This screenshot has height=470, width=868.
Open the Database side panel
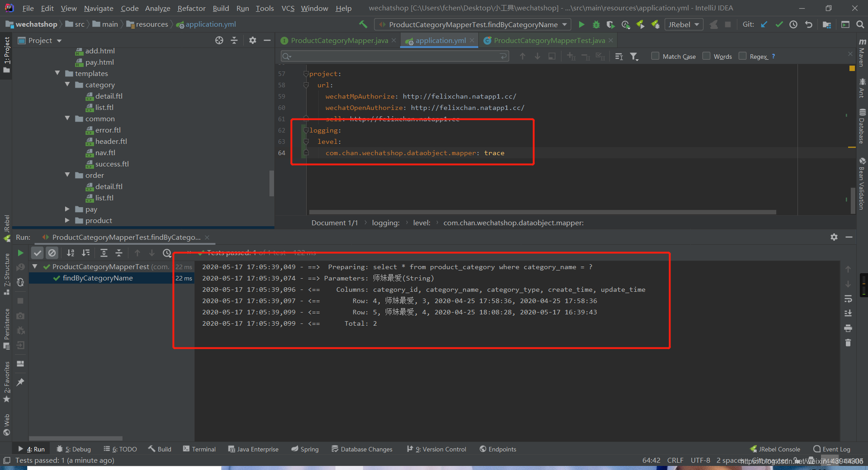coord(862,126)
